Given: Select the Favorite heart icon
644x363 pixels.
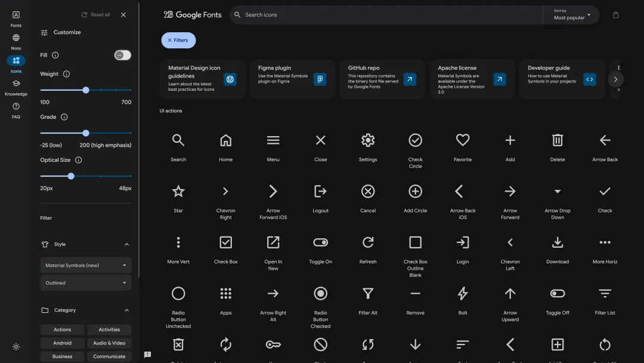Looking at the screenshot, I should [463, 140].
